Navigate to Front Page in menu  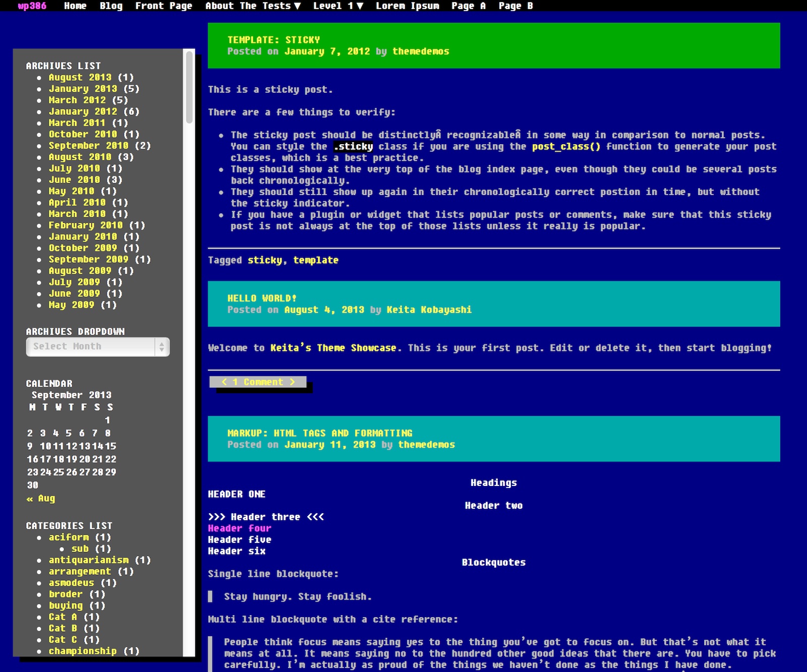point(163,6)
